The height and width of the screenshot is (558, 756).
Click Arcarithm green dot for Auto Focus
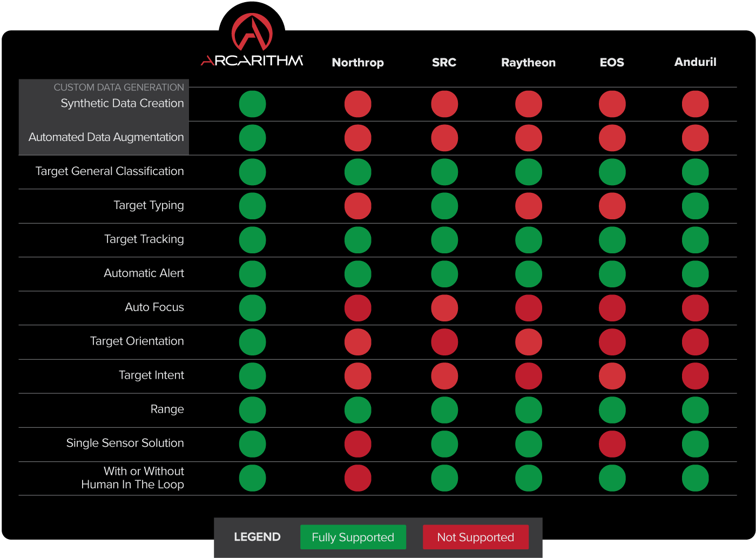(x=253, y=308)
